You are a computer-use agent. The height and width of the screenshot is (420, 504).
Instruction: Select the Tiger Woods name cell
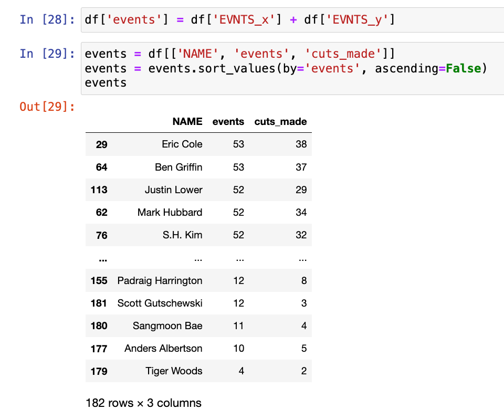(x=174, y=371)
